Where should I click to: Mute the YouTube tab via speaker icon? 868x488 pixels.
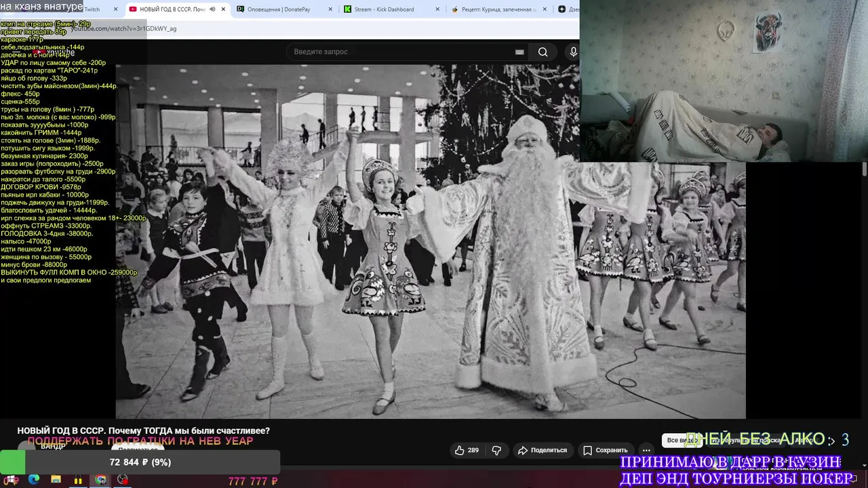point(212,9)
